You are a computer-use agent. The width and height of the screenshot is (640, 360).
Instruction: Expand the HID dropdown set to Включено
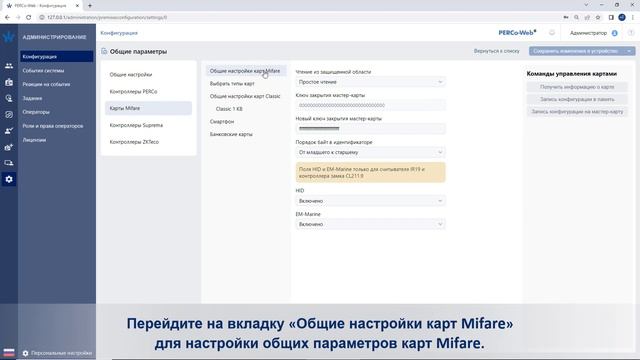(x=370, y=201)
